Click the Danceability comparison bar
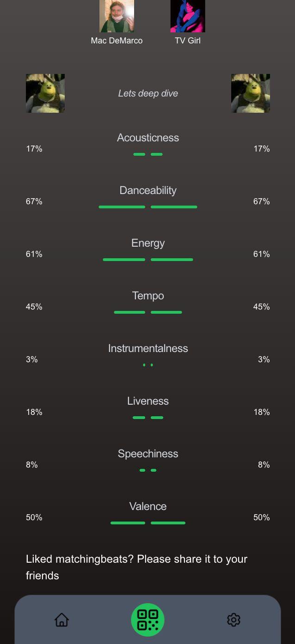Screen dimensions: 295x644 [148, 207]
